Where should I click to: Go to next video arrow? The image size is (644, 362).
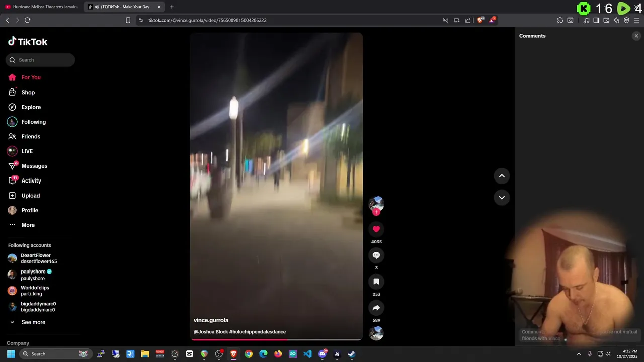coord(502,198)
